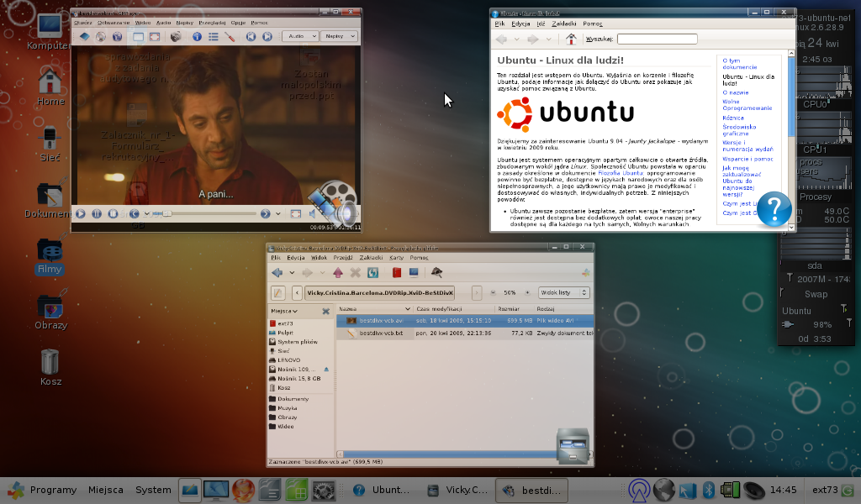Open 'Widok listy' view selector
This screenshot has height=504, width=861.
[x=564, y=293]
